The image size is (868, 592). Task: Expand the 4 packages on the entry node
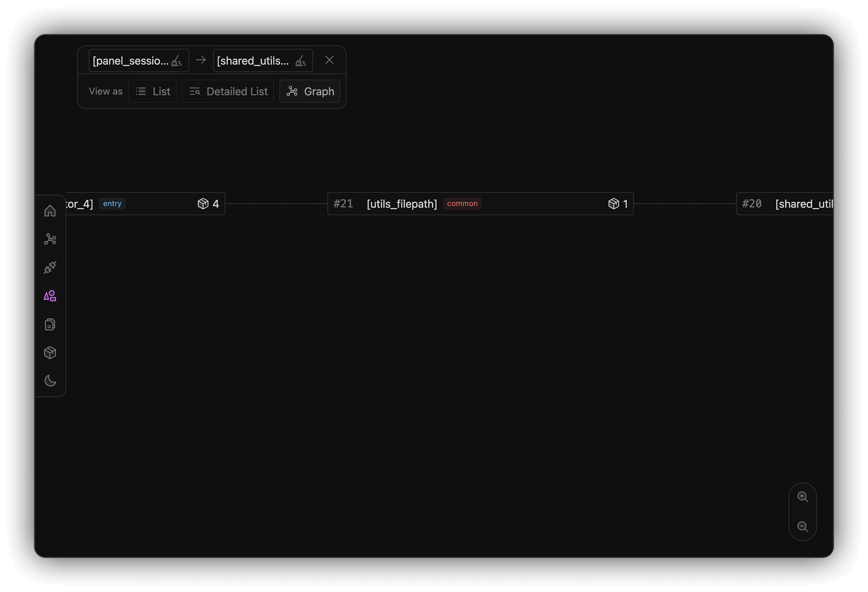click(208, 204)
